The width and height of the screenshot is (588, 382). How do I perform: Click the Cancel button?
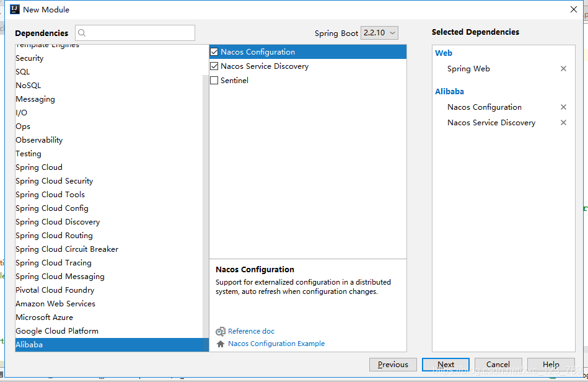498,365
